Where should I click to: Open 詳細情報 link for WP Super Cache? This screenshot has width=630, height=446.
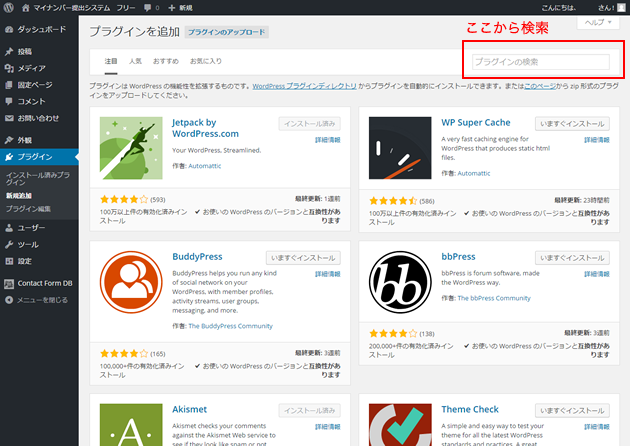click(x=597, y=140)
